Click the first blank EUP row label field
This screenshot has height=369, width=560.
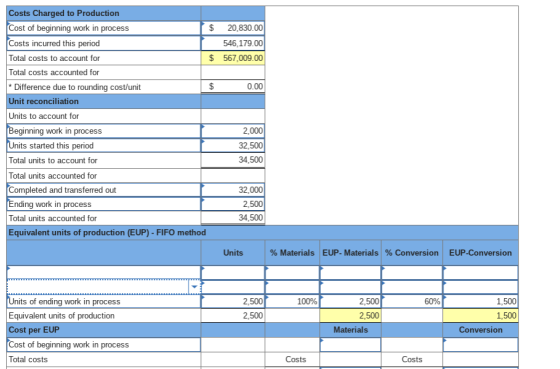[x=104, y=273]
